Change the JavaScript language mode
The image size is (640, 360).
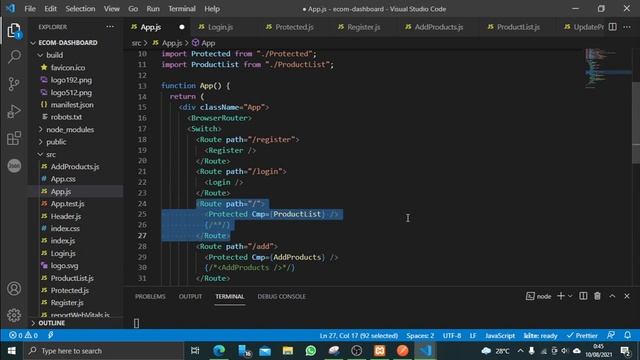click(500, 336)
